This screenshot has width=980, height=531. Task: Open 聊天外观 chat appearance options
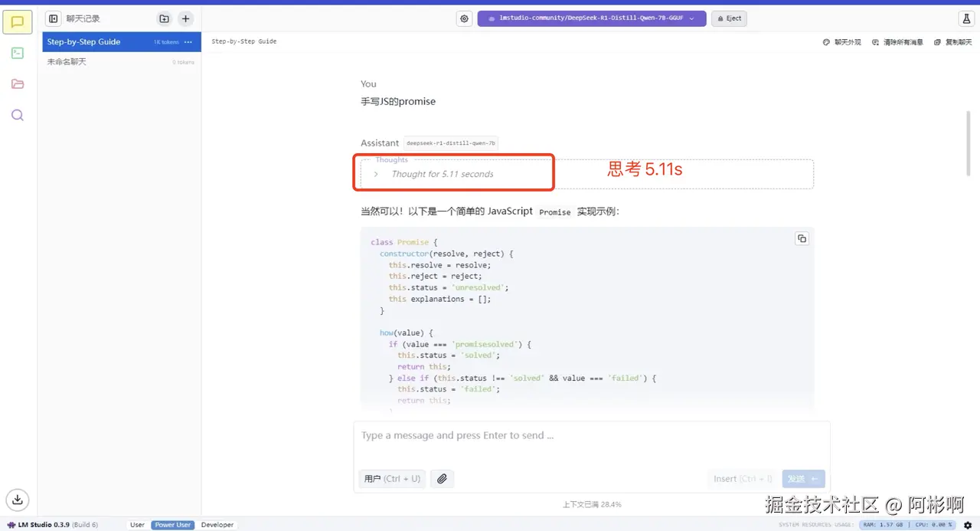(x=841, y=42)
